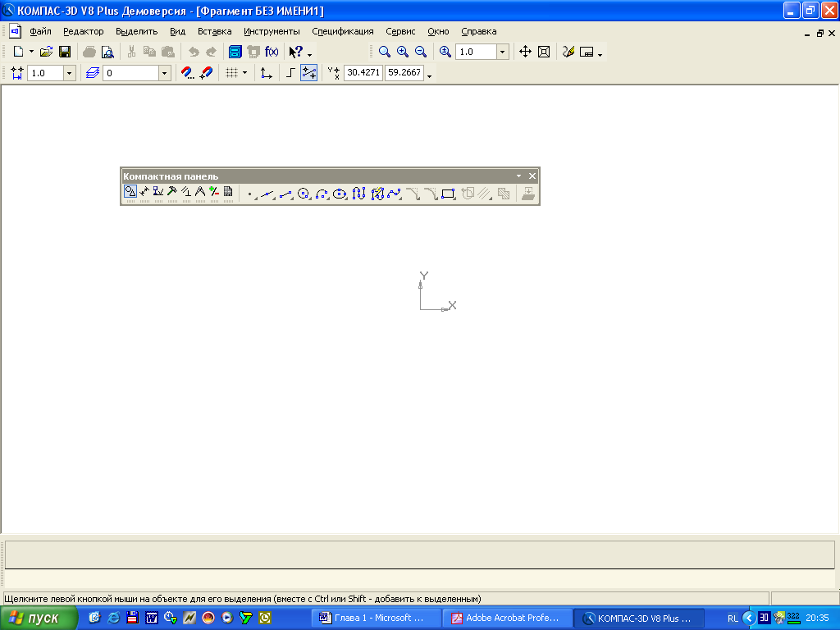Toggle the grid display button

(x=231, y=73)
